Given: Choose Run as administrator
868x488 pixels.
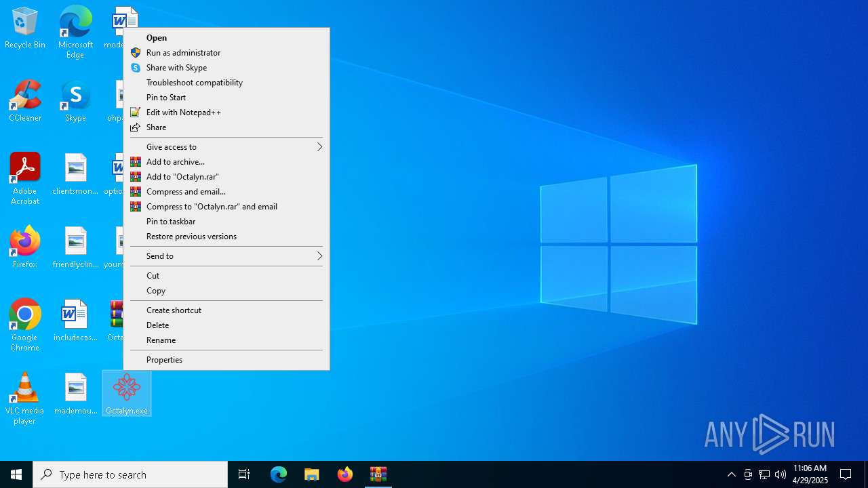Looking at the screenshot, I should pyautogui.click(x=226, y=53).
